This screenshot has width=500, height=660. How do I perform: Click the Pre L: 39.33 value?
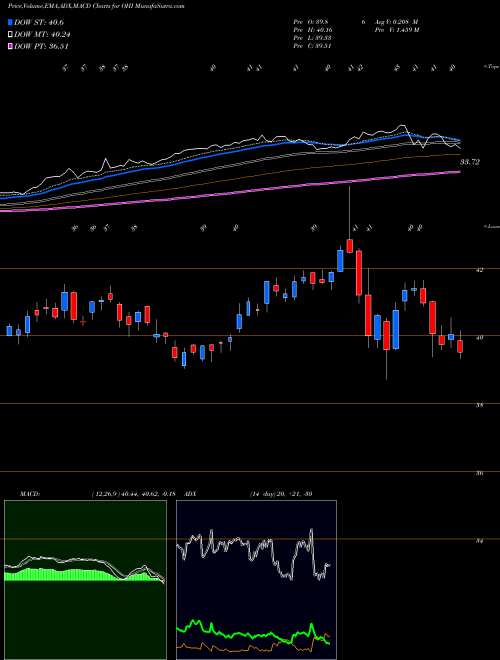[x=314, y=38]
